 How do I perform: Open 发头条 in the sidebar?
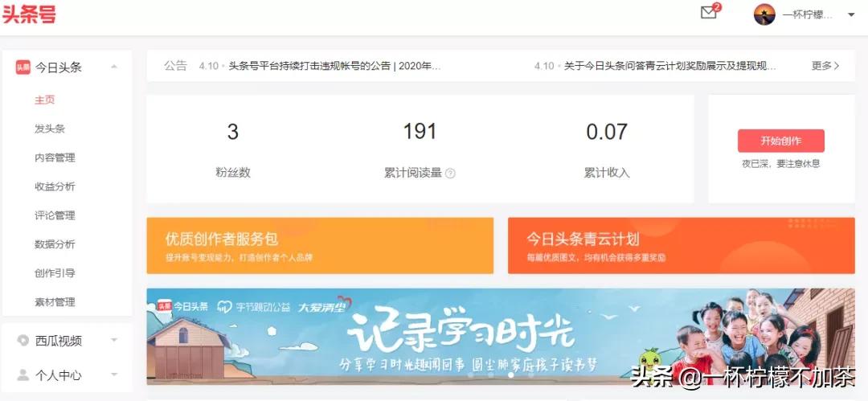click(x=50, y=129)
